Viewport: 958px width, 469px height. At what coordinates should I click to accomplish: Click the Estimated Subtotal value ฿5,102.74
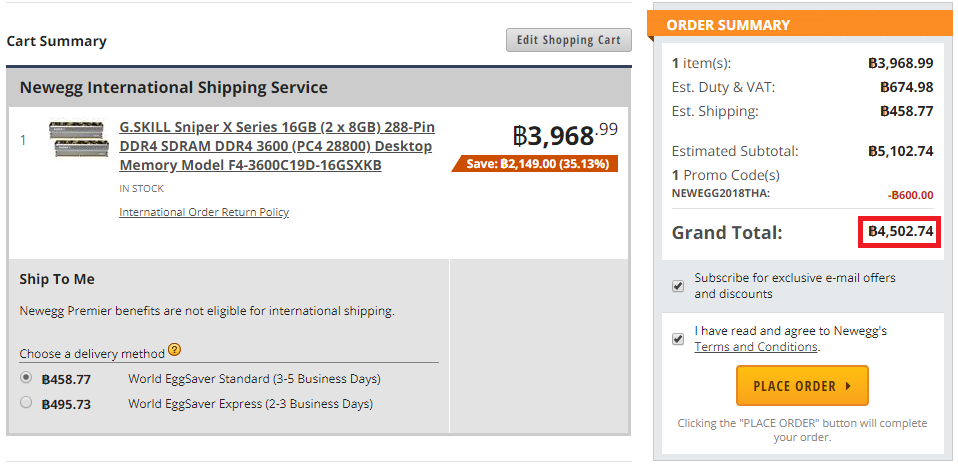pyautogui.click(x=901, y=151)
